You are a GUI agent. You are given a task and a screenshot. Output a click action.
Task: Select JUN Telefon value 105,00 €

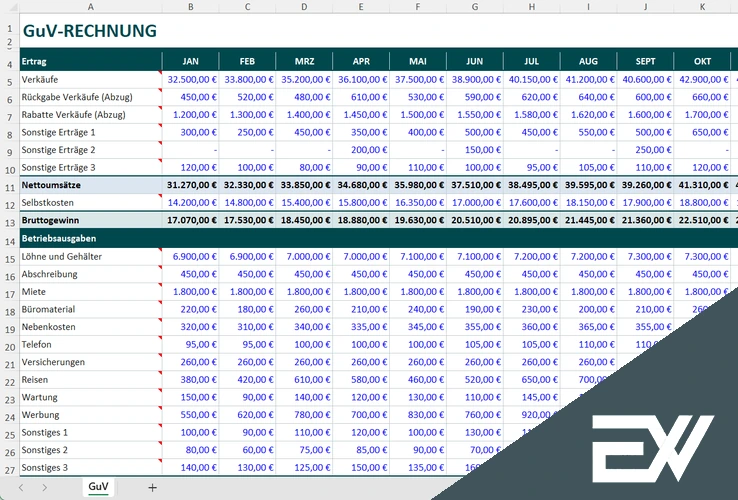(x=474, y=344)
